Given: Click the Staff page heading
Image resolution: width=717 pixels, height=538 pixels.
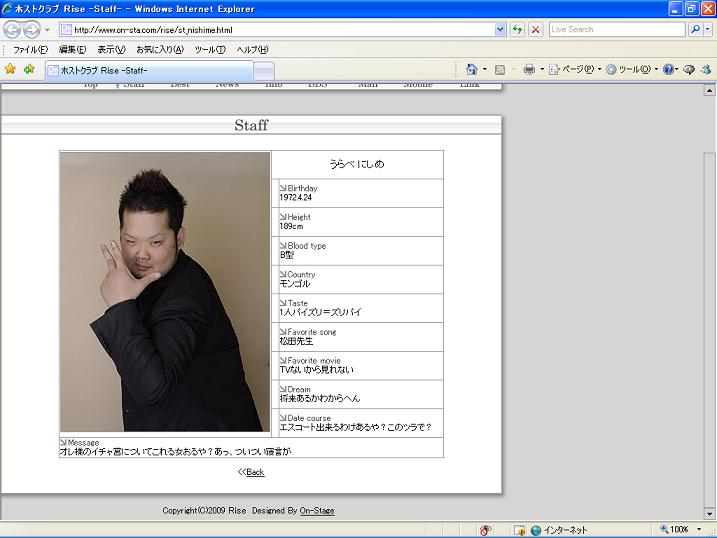Looking at the screenshot, I should click(251, 125).
